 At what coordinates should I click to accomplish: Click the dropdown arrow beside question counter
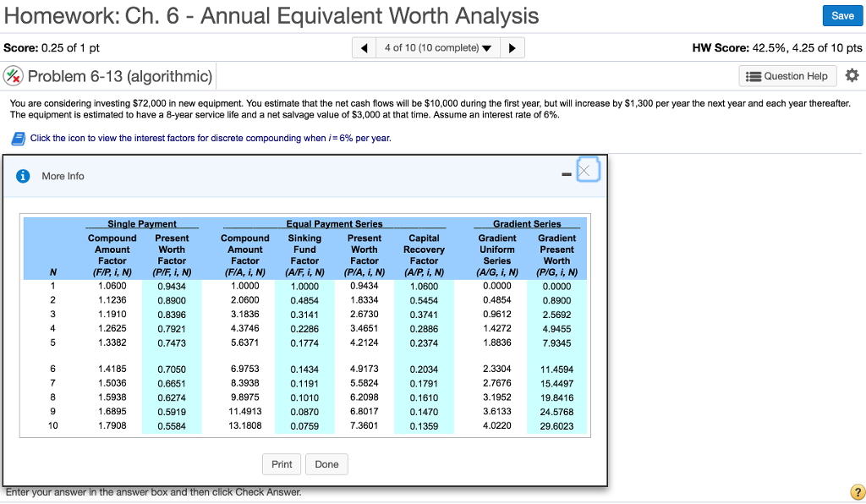click(x=485, y=47)
